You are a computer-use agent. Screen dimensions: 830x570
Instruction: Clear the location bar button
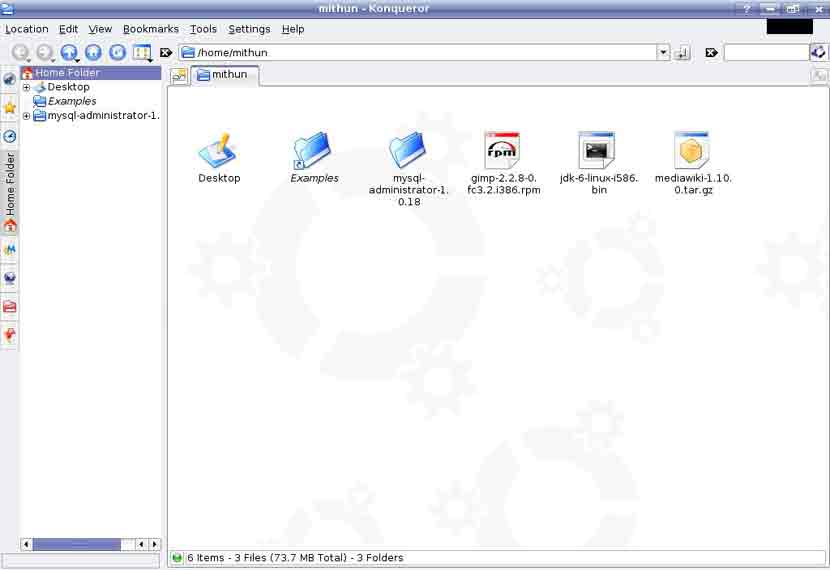[166, 52]
